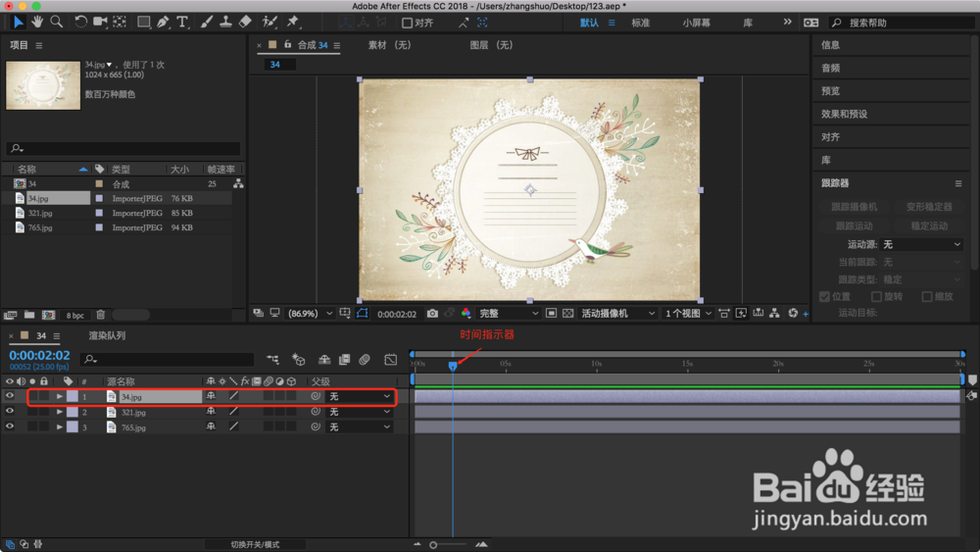Image resolution: width=980 pixels, height=552 pixels.
Task: Delete selected project item with trash icon
Action: [x=101, y=315]
